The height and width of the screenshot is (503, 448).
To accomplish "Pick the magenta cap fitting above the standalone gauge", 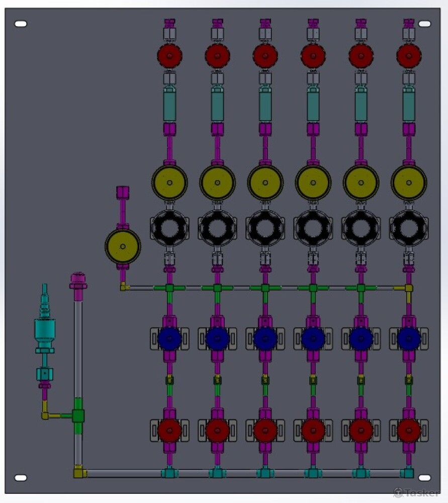I will coord(123,193).
